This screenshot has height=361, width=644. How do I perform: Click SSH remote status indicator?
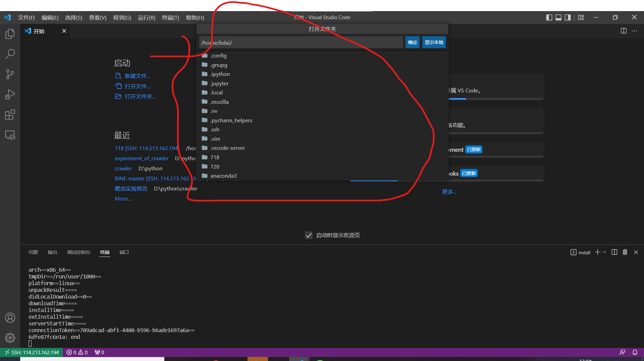click(32, 352)
